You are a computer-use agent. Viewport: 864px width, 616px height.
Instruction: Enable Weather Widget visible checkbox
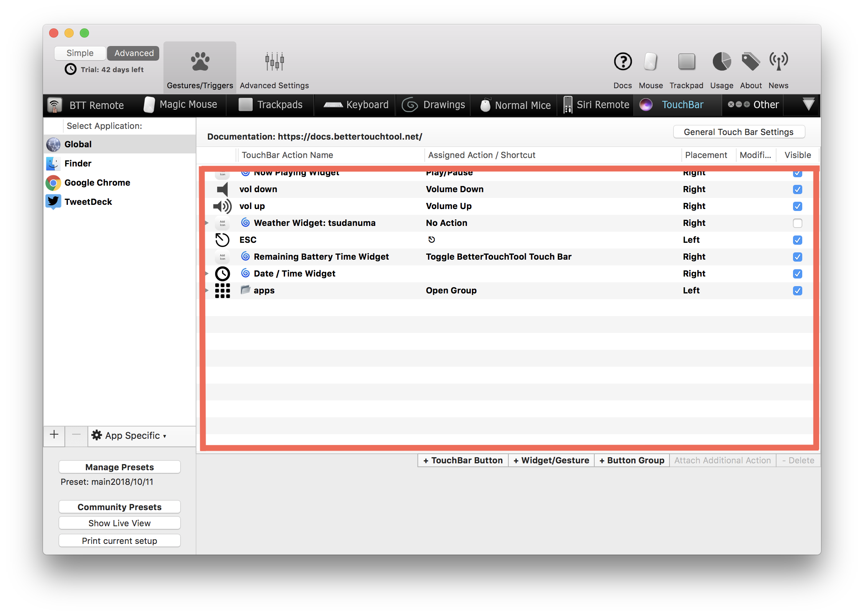[797, 223]
